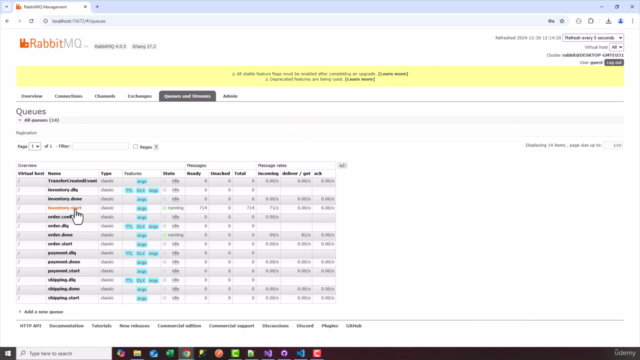Screen dimensions: 640x360
Task: Switch to the Channels tab
Action: pos(105,96)
